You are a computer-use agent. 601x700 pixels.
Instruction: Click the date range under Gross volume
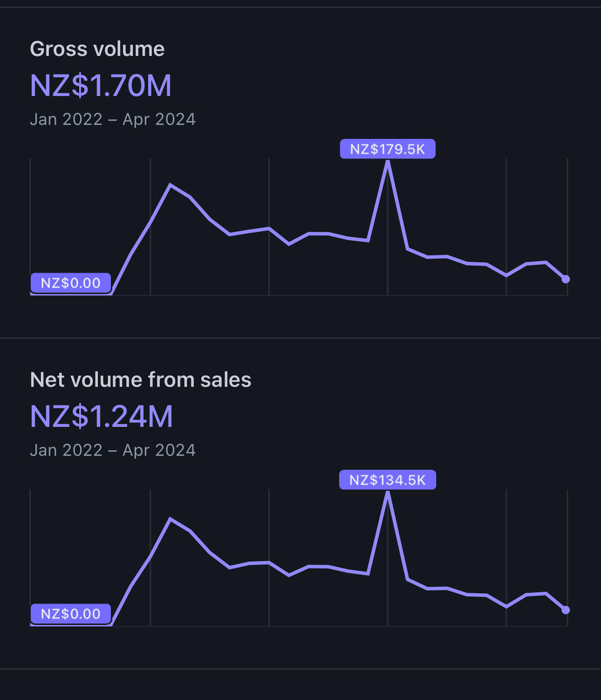coord(112,119)
